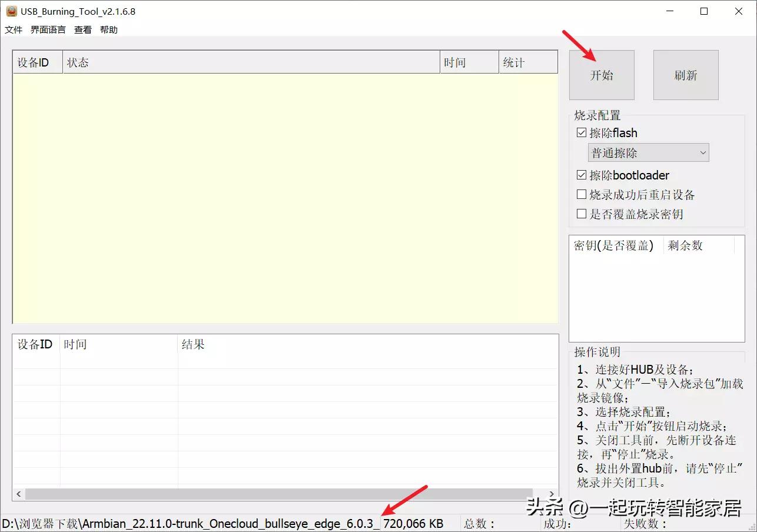Open the 文件 menu
Screen dimensions: 757x532
coord(13,29)
